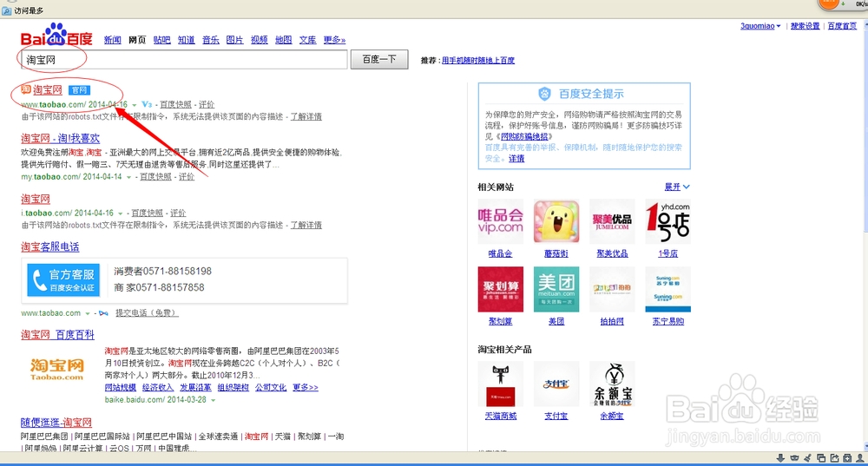This screenshot has height=466, width=868.
Task: Switch to the 贴吧 tab
Action: coord(161,40)
